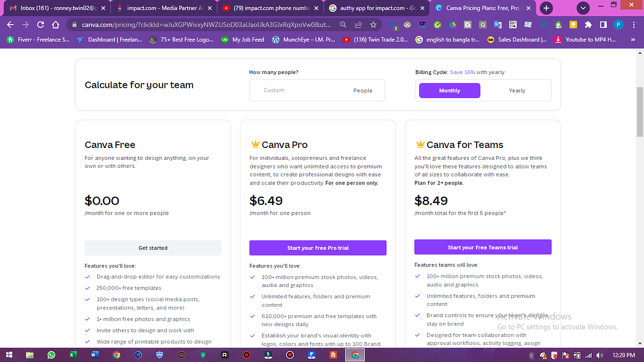Viewport: 644px width, 362px height.
Task: Open the Google Drive extension icon
Action: 453,24
